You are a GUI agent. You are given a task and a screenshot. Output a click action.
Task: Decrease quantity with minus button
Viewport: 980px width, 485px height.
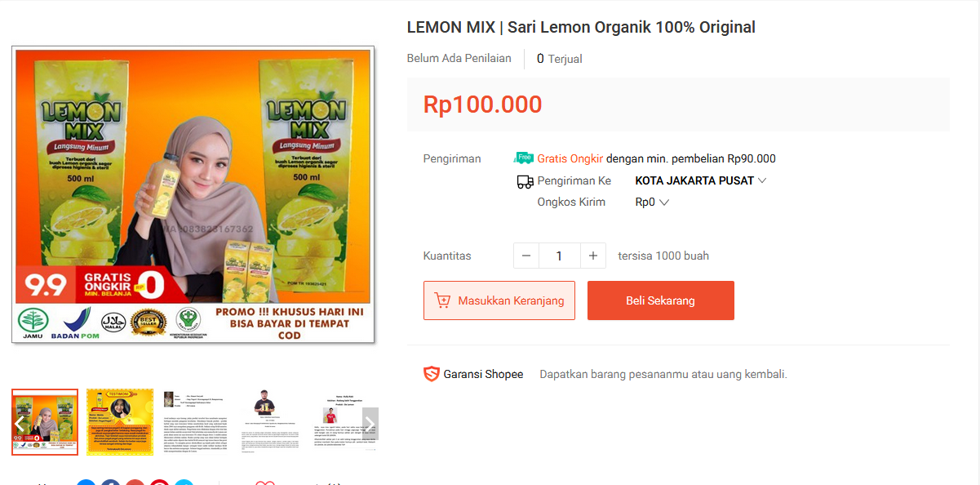click(x=526, y=256)
